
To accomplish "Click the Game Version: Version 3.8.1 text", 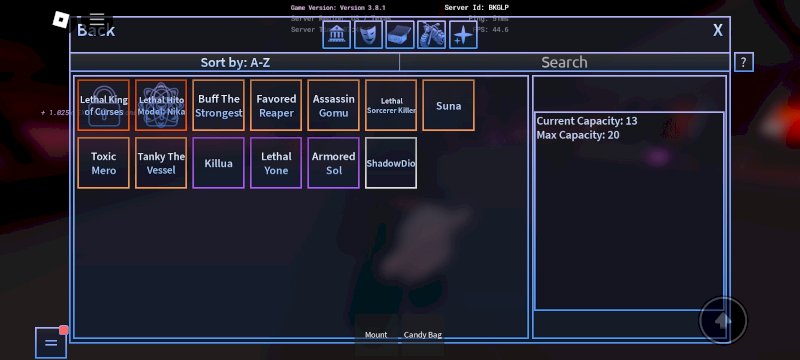I will [x=338, y=8].
